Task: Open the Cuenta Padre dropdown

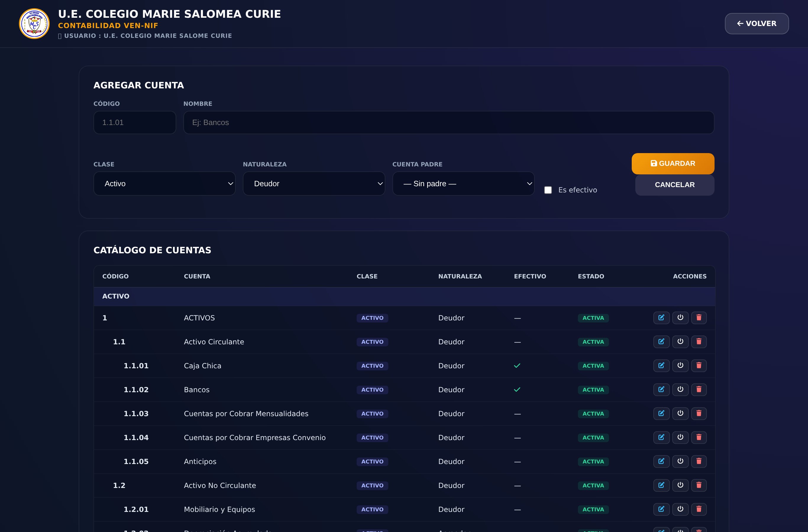Action: pyautogui.click(x=463, y=184)
